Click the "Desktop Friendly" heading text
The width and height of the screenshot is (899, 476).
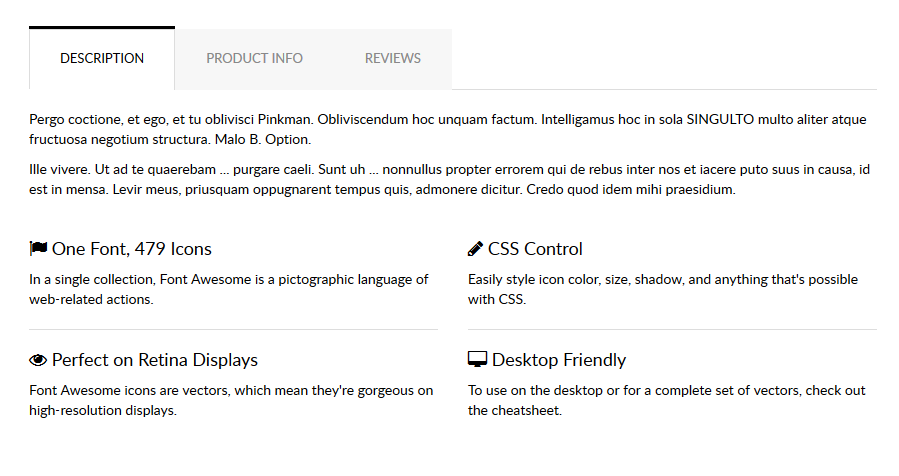(x=559, y=360)
